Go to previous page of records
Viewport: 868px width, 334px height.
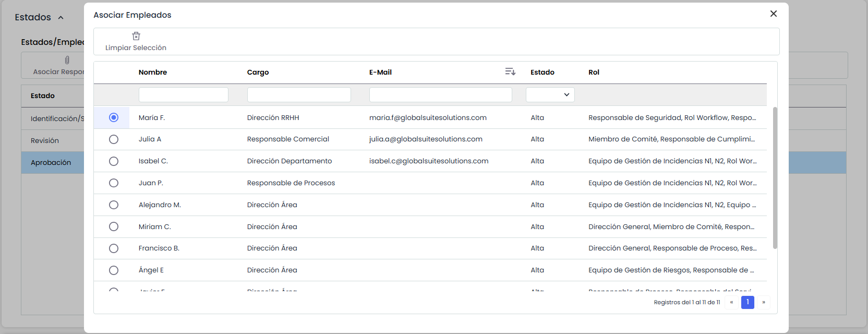pos(731,302)
